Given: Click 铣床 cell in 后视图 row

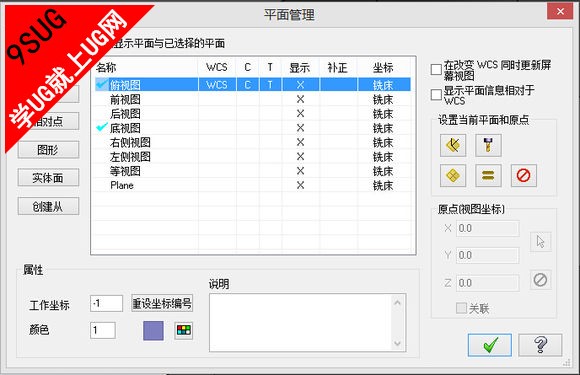Looking at the screenshot, I should 383,114.
